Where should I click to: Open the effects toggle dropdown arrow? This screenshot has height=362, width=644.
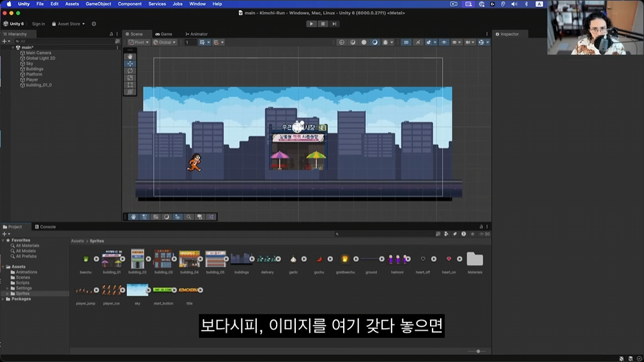(x=435, y=42)
